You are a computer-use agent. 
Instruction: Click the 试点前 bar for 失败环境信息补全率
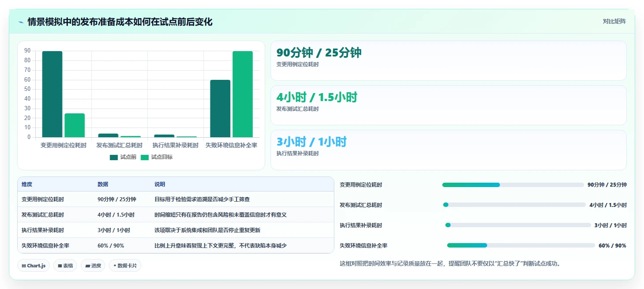pos(220,109)
